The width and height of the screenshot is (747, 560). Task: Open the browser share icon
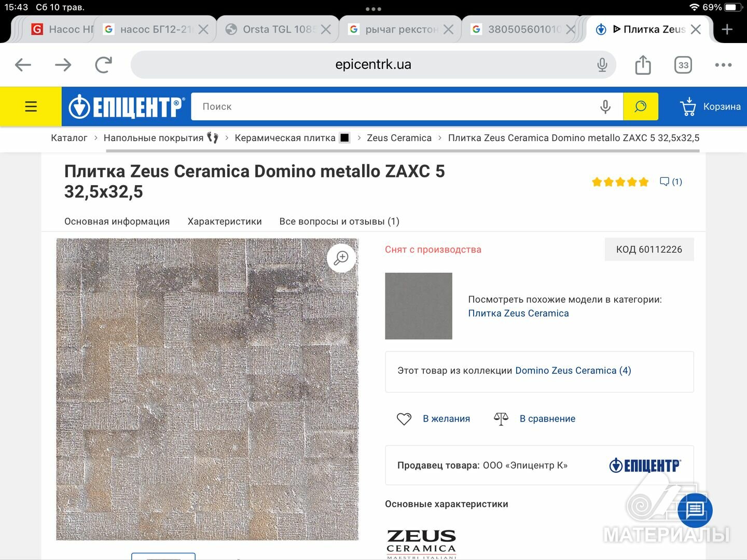pos(643,65)
